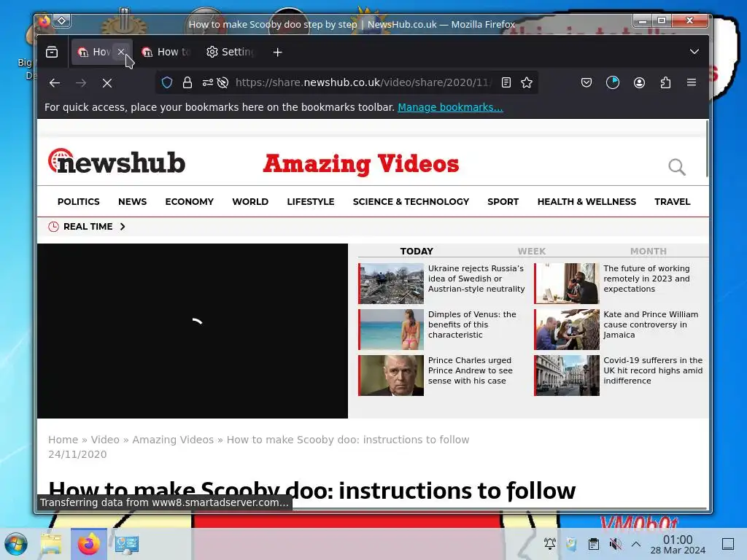Open HEALTH & WELLNESS navigation item
The height and width of the screenshot is (560, 747).
(x=587, y=202)
